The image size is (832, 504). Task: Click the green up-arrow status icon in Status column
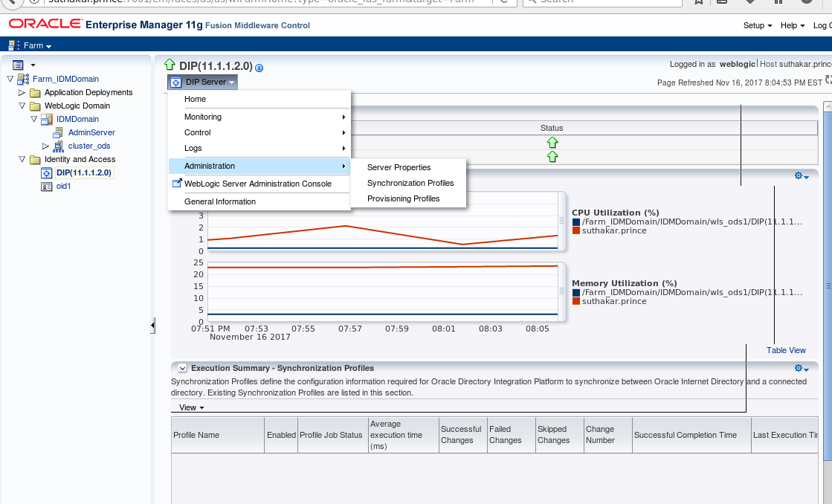click(552, 143)
